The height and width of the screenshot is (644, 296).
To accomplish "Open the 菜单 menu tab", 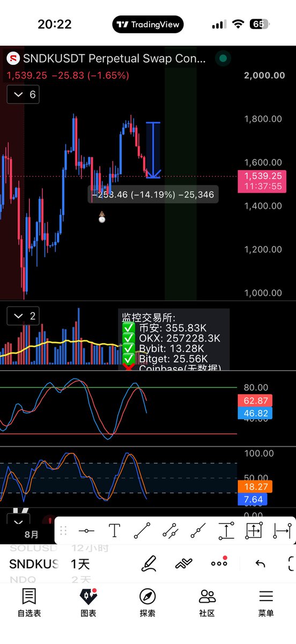I will coord(266,602).
